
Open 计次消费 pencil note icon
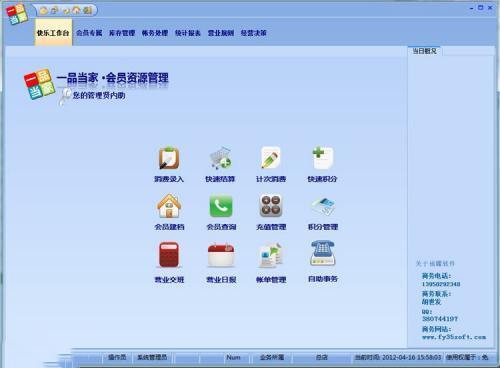coord(271,158)
